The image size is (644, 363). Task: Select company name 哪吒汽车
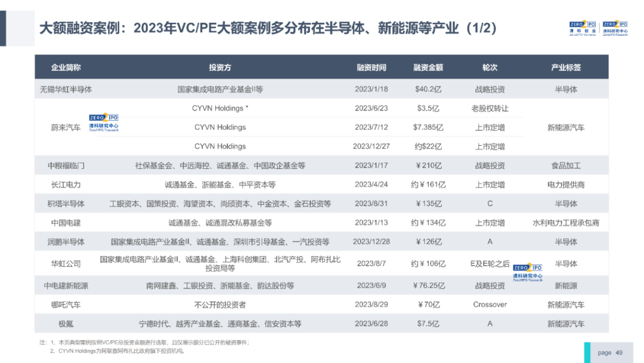click(66, 304)
